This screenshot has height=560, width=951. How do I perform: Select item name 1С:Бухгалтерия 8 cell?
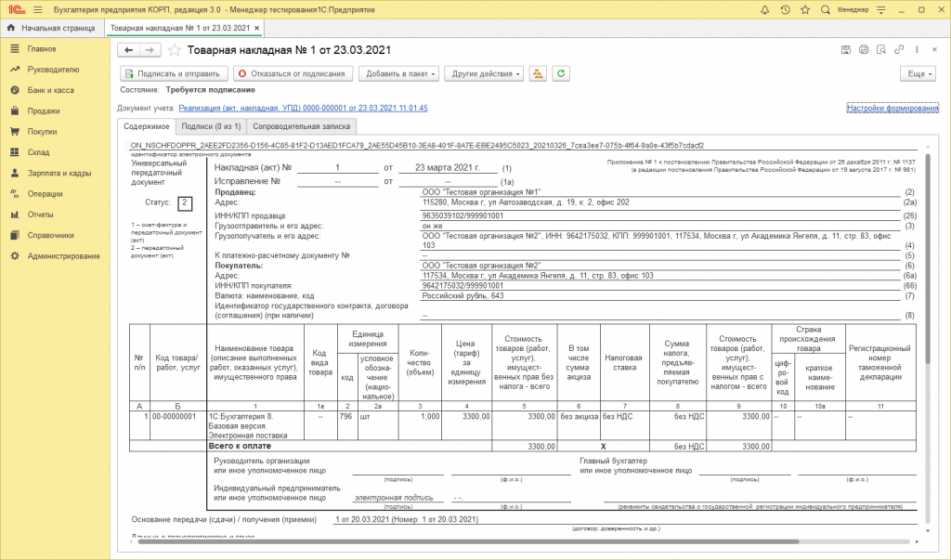(x=254, y=426)
